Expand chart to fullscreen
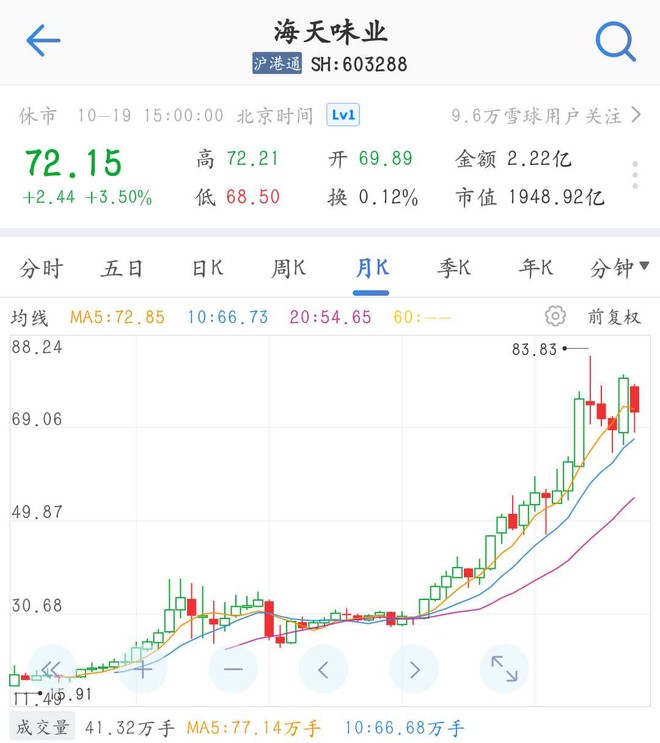The height and width of the screenshot is (743, 660). [504, 669]
